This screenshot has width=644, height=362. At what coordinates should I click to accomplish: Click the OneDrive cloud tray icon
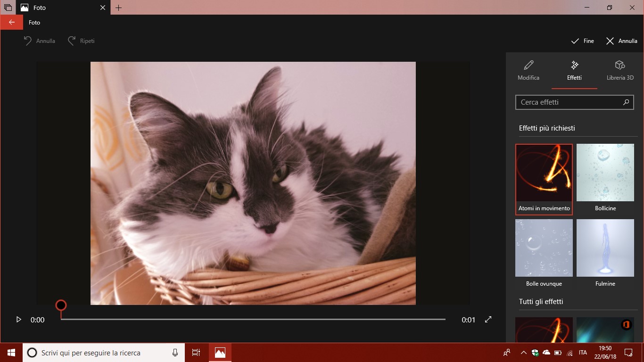[546, 353]
